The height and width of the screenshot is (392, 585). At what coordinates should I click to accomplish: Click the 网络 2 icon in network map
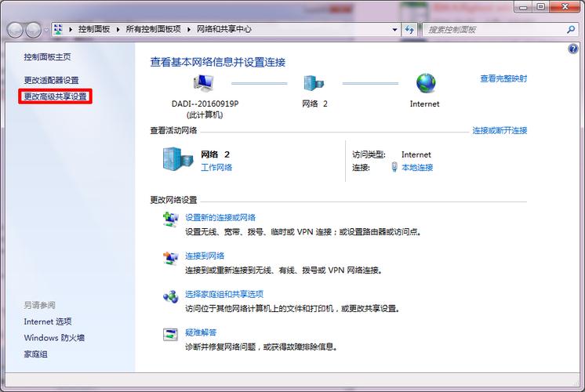click(314, 83)
